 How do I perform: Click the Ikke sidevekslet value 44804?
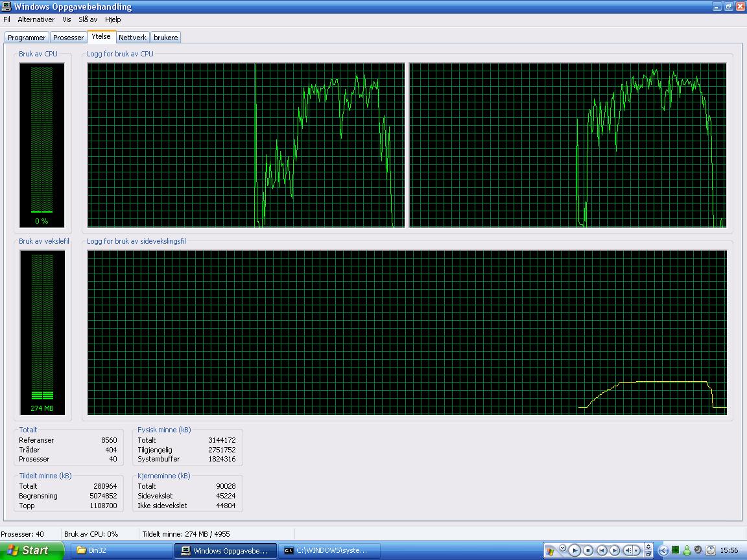pos(226,506)
